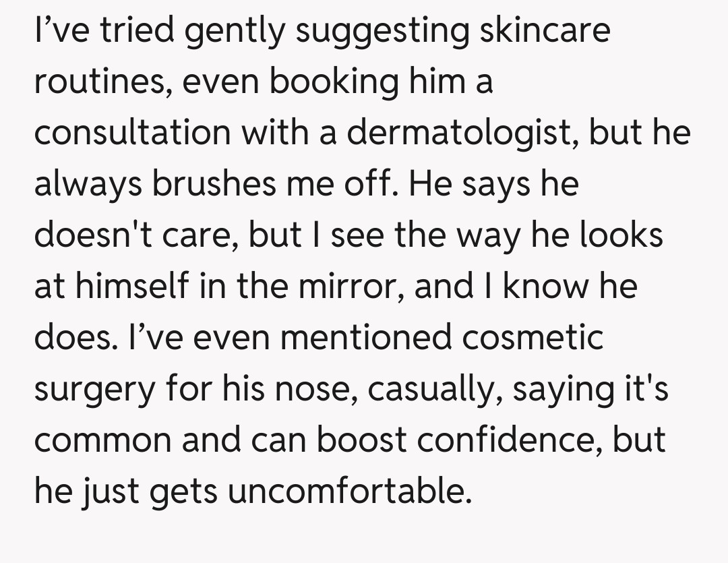This screenshot has width=728, height=563.
Task: Place cursor on the word "mentioned"
Action: pyautogui.click(x=366, y=337)
